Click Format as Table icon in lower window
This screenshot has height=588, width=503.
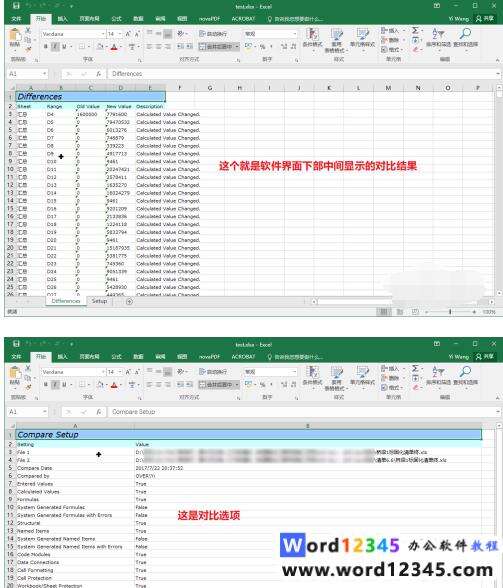click(336, 372)
